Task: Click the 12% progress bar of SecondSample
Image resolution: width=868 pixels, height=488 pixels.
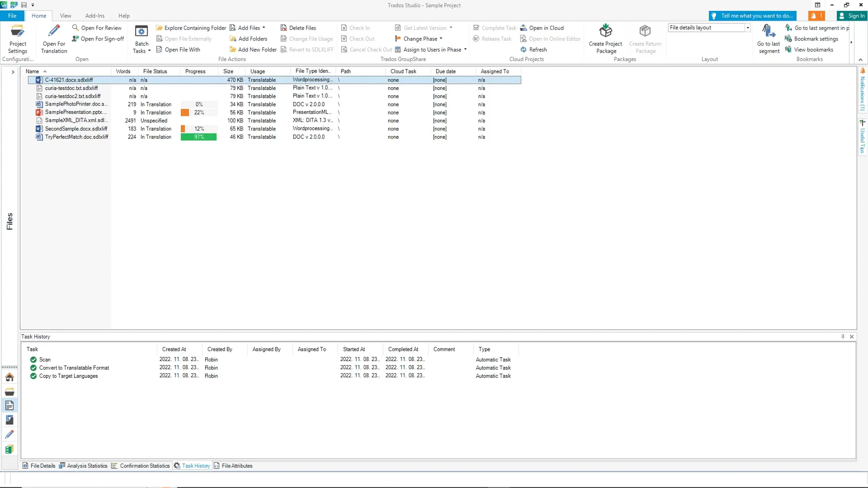Action: [x=199, y=129]
